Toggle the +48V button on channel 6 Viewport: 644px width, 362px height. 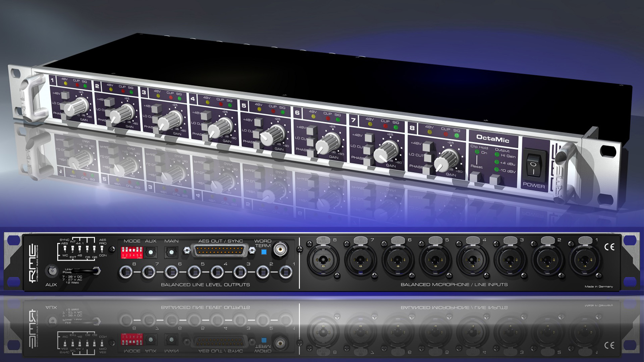click(312, 130)
